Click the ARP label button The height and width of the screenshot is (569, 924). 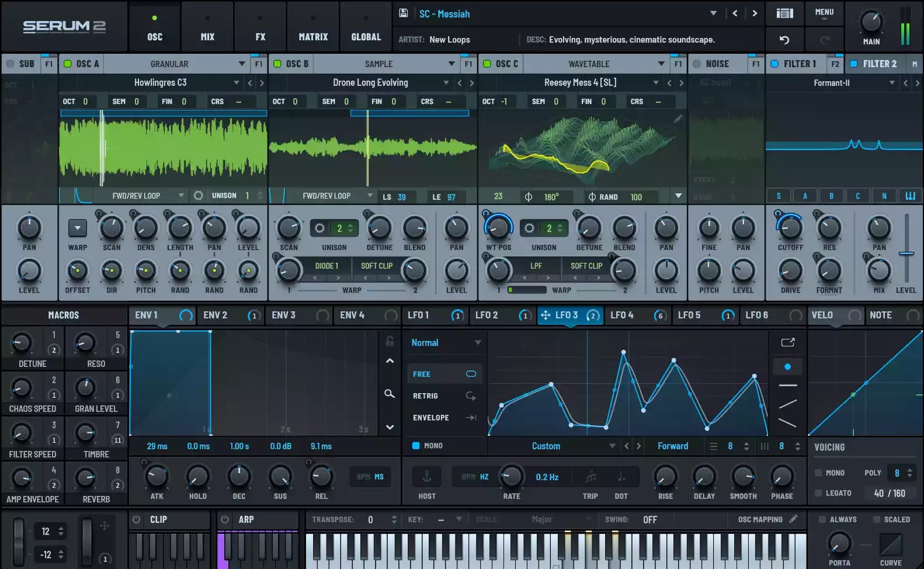coord(246,519)
